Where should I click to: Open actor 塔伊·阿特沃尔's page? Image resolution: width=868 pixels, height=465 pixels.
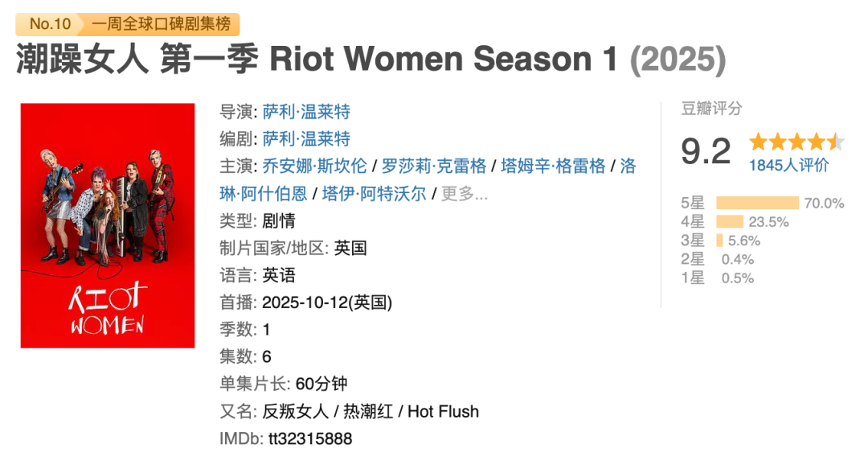(374, 194)
